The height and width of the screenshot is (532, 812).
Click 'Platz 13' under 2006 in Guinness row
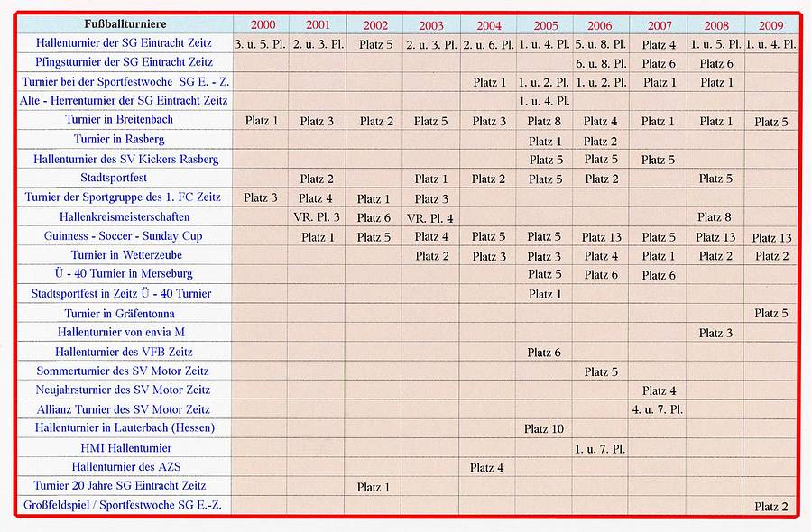point(601,237)
